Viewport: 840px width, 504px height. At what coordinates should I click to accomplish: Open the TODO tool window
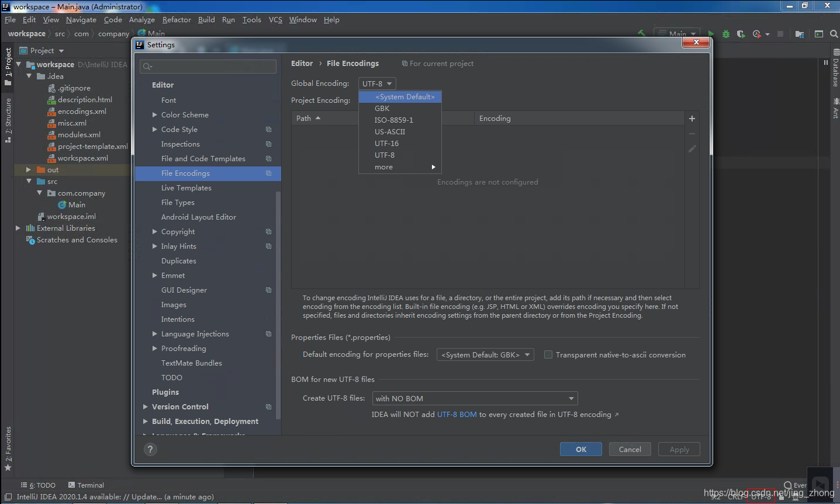click(x=38, y=485)
